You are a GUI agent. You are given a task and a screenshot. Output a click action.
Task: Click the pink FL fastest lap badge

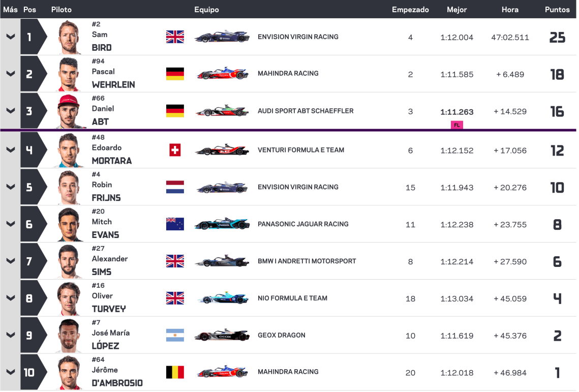[456, 125]
